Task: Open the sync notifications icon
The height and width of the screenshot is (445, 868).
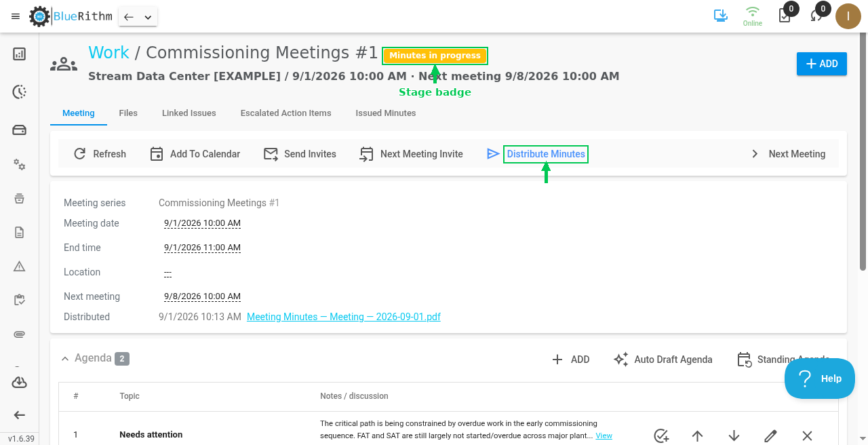Action: click(816, 16)
